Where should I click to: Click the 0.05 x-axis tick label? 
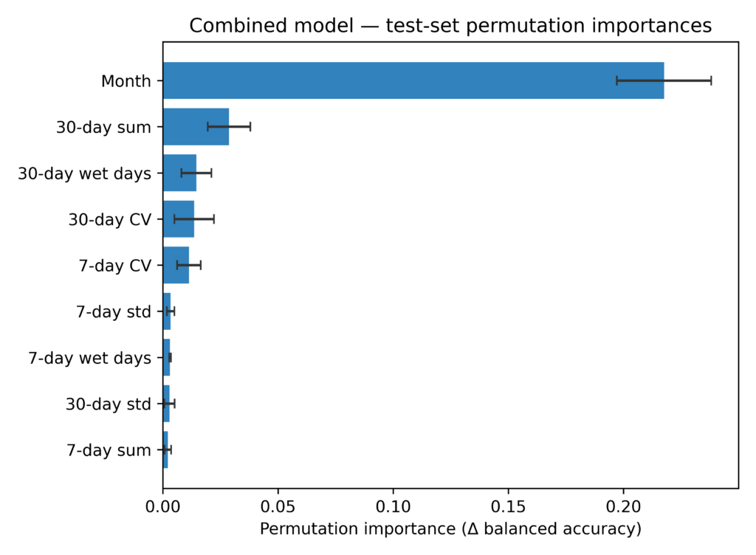coord(278,506)
